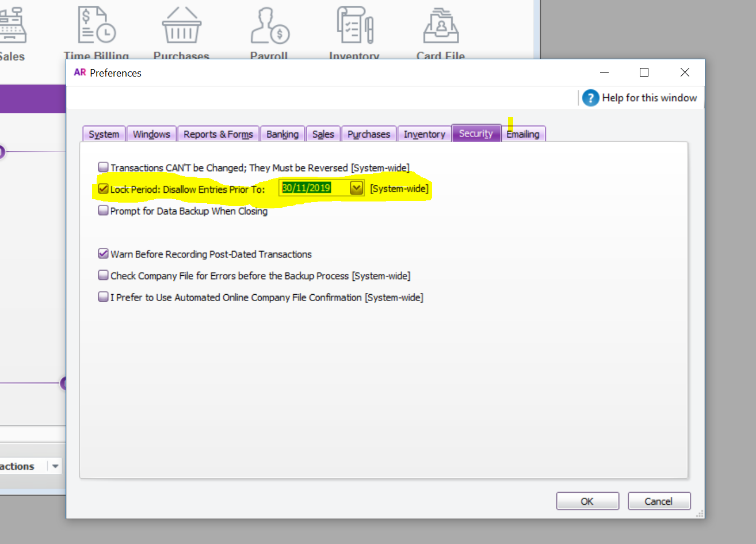
Task: Go to the Inventory preferences tab
Action: coord(425,134)
